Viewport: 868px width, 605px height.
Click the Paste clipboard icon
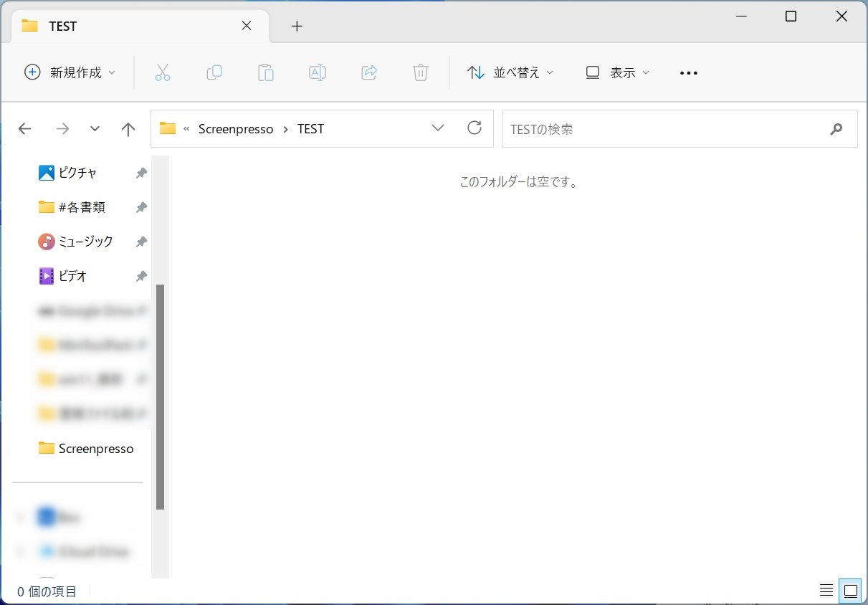(266, 72)
